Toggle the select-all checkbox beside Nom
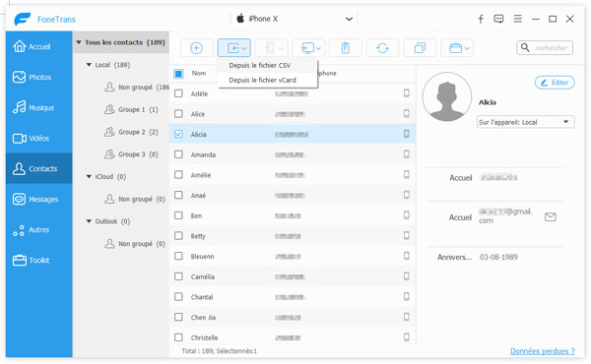Viewport: 591px width, 364px height. [x=178, y=74]
